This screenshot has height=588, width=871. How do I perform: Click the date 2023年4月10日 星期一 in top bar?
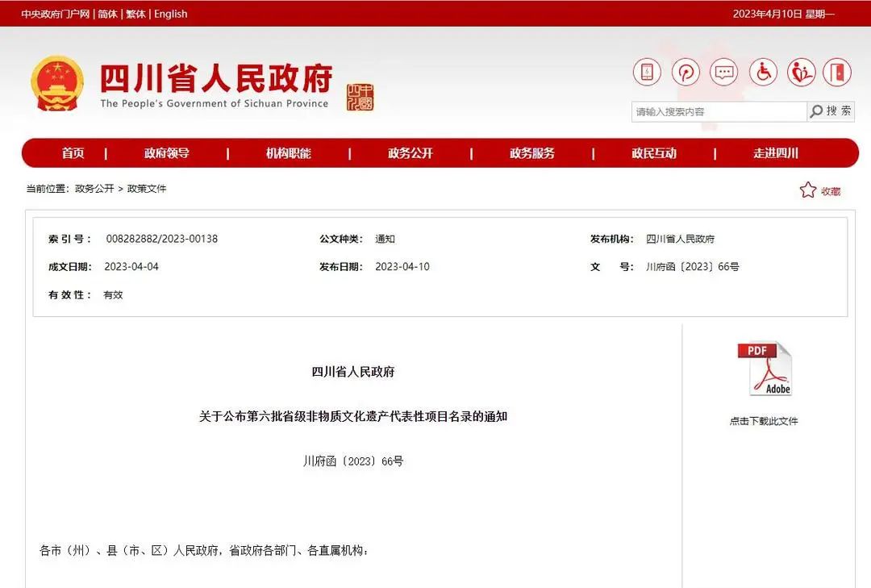click(784, 14)
